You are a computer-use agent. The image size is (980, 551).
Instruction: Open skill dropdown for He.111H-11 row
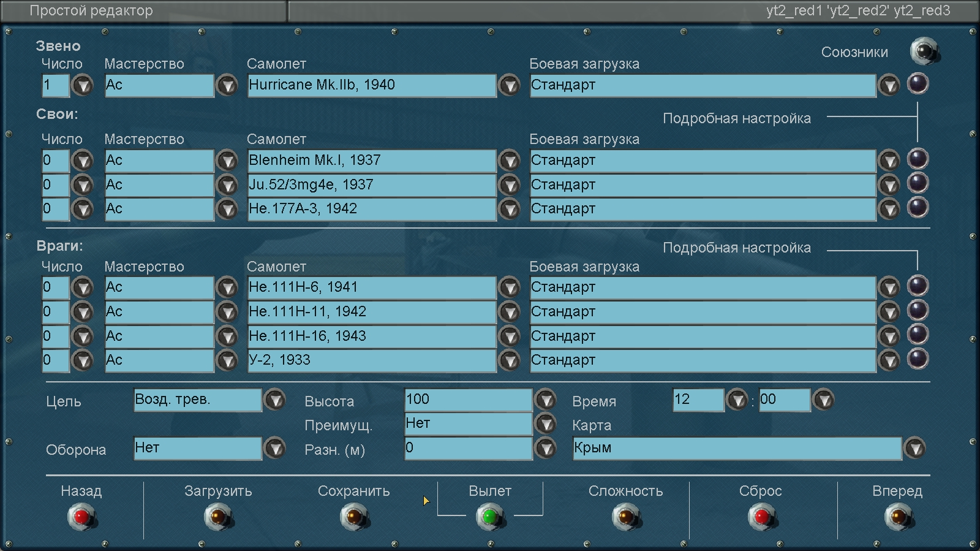pos(227,312)
